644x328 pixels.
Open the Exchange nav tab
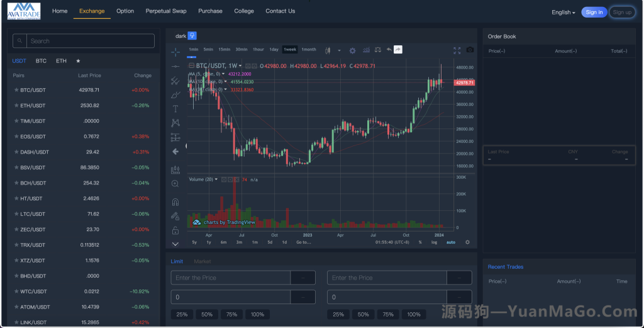[92, 11]
